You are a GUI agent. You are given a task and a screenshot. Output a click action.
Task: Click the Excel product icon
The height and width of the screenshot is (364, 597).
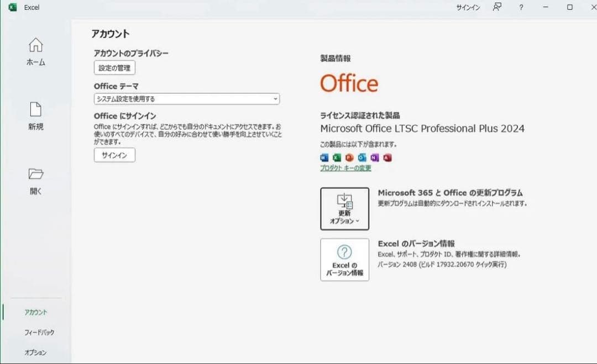click(337, 157)
